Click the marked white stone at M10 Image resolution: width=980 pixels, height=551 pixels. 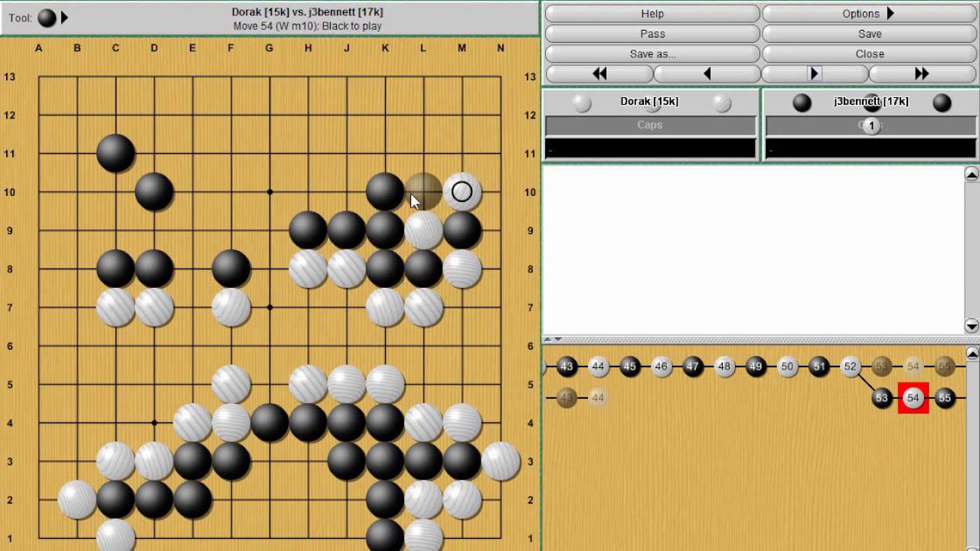462,191
